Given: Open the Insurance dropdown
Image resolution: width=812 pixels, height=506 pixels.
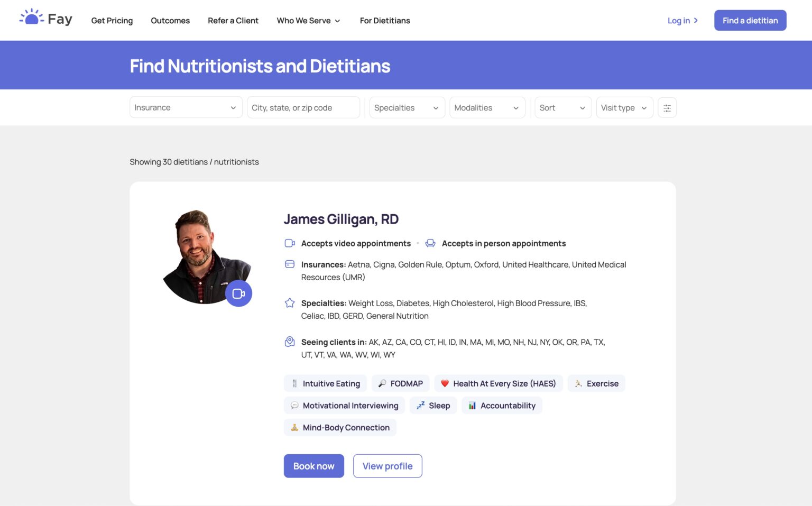Looking at the screenshot, I should [186, 108].
